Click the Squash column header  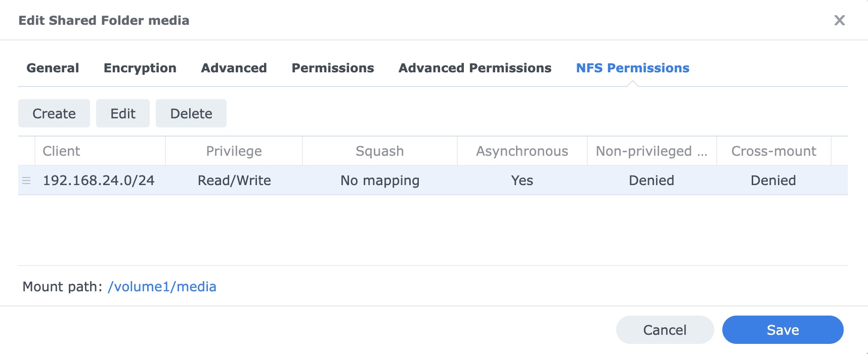click(379, 151)
